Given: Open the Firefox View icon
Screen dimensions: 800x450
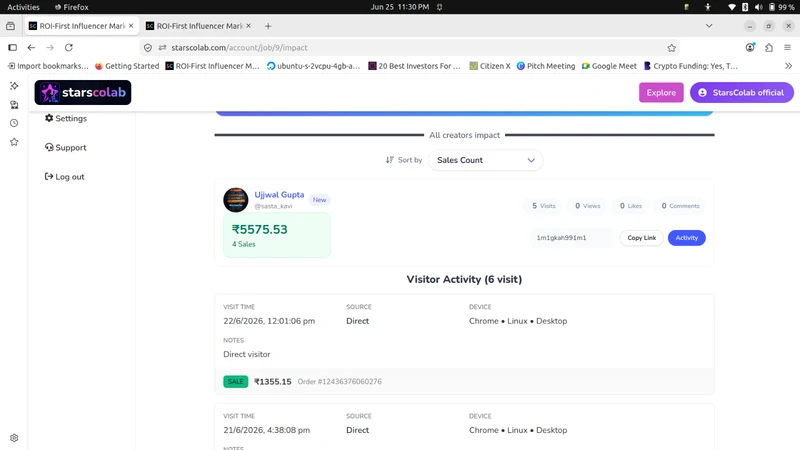Looking at the screenshot, I should click(x=10, y=26).
